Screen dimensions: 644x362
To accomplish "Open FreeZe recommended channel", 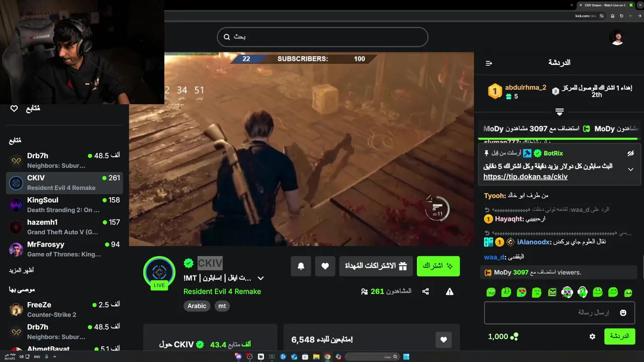I will pos(64,309).
